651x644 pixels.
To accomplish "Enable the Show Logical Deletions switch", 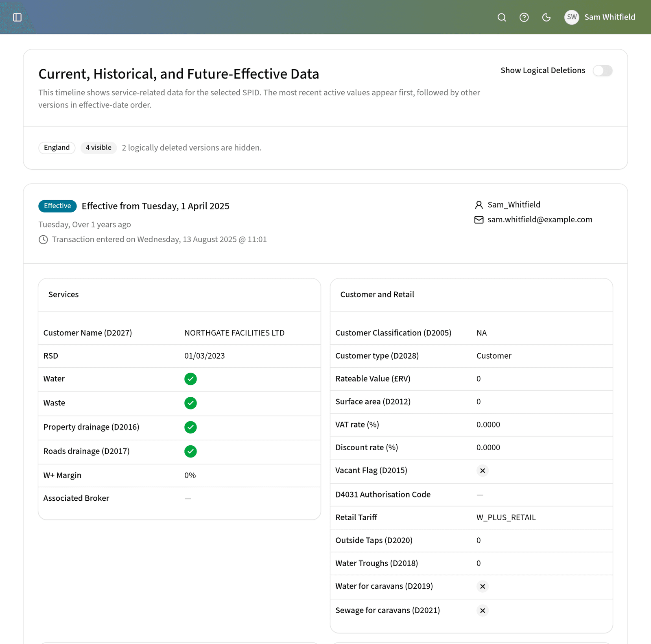I will tap(603, 70).
